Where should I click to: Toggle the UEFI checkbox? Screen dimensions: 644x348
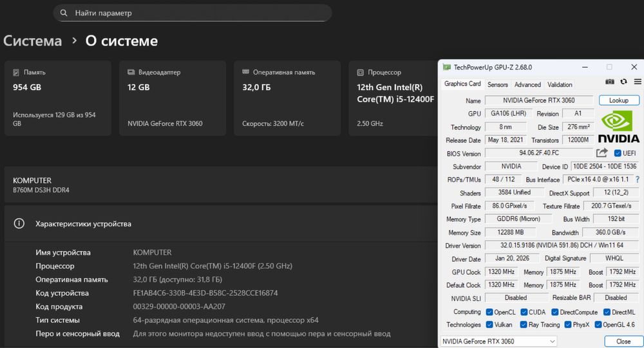click(x=618, y=153)
